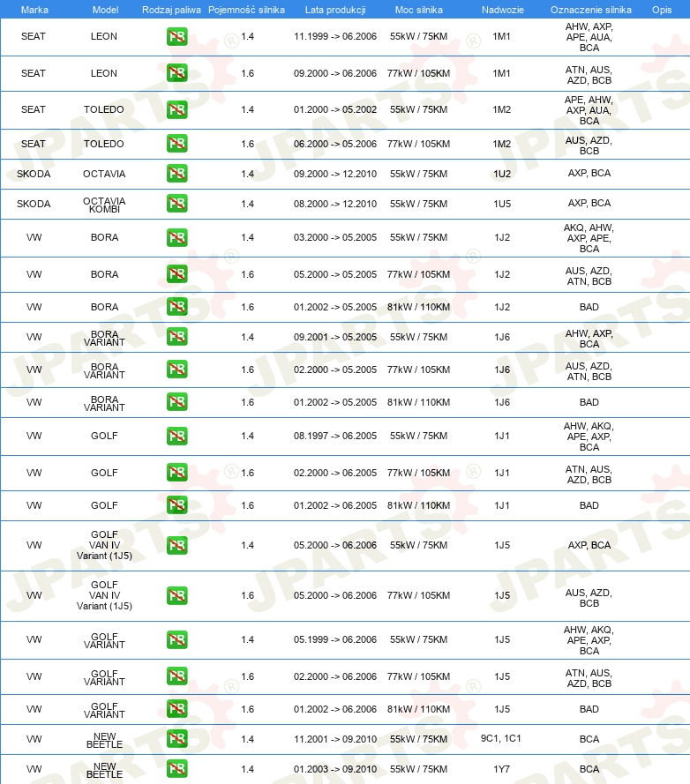Click production years 11.1999 -> 06.2006
This screenshot has width=690, height=784.
(x=335, y=36)
